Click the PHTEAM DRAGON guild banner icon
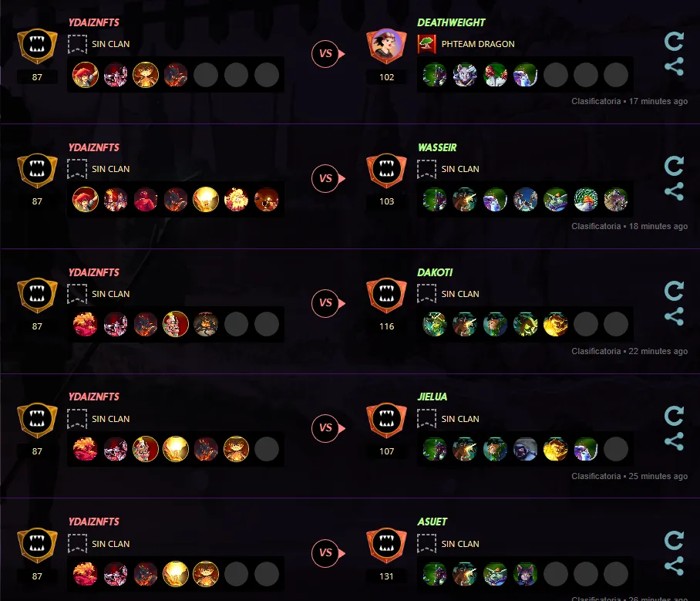This screenshot has height=601, width=700. tap(427, 44)
